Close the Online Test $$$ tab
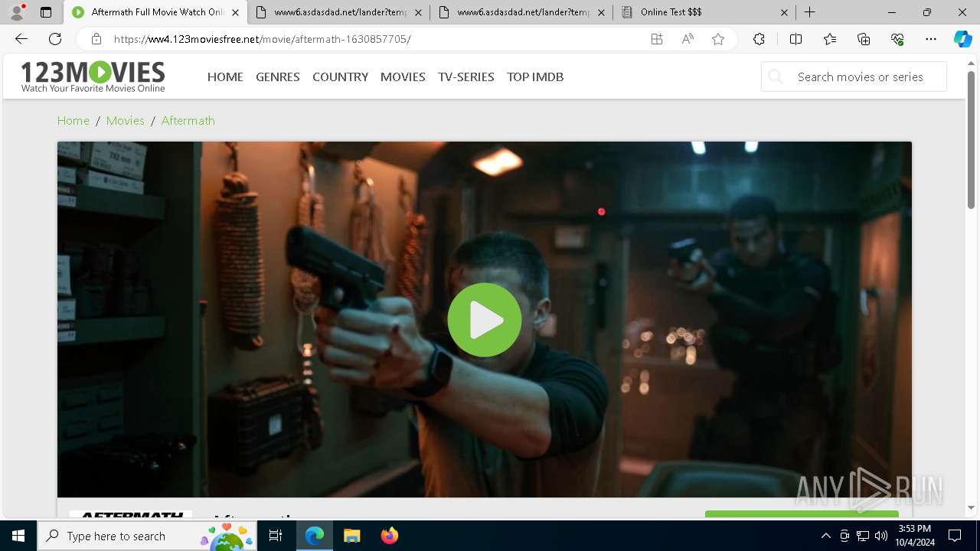 pos(784,12)
